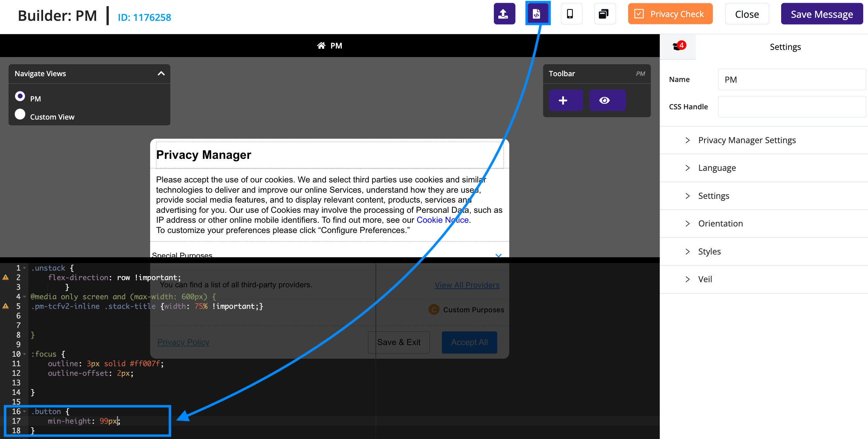Switch to mobile device preview icon

pos(571,14)
